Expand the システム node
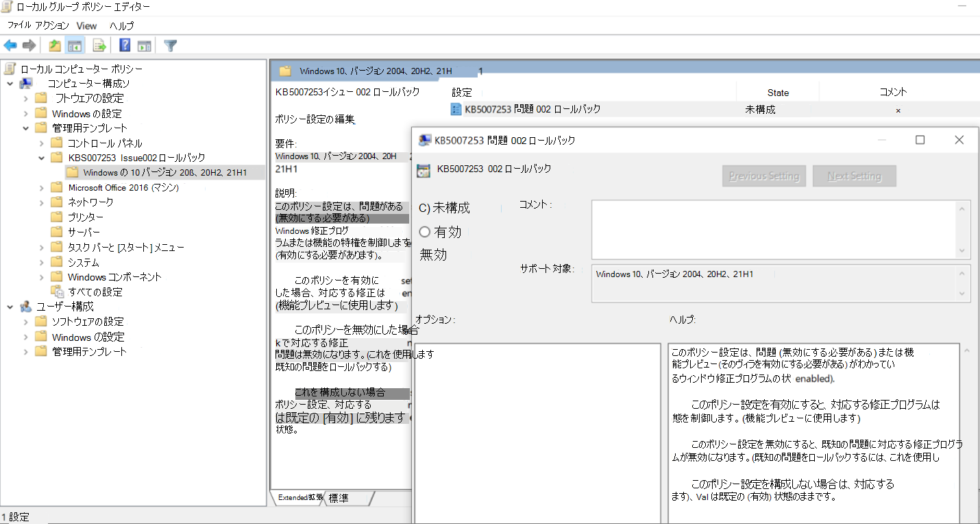 pyautogui.click(x=41, y=262)
